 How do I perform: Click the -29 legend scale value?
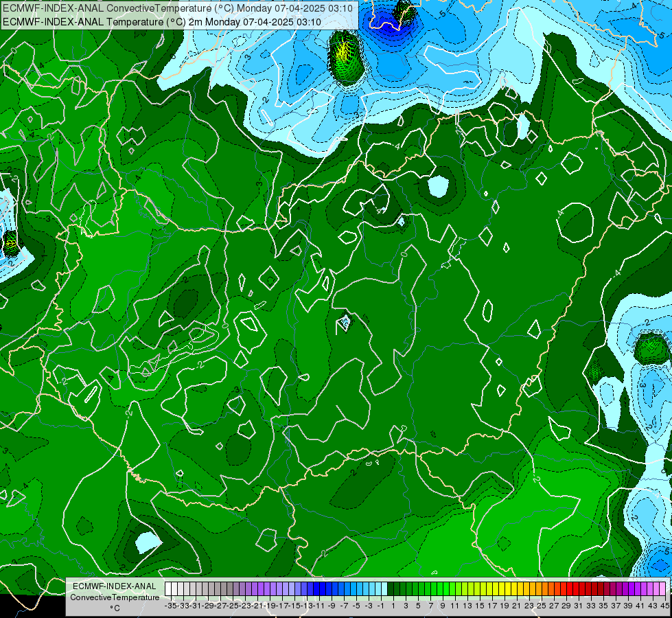pos(208,606)
